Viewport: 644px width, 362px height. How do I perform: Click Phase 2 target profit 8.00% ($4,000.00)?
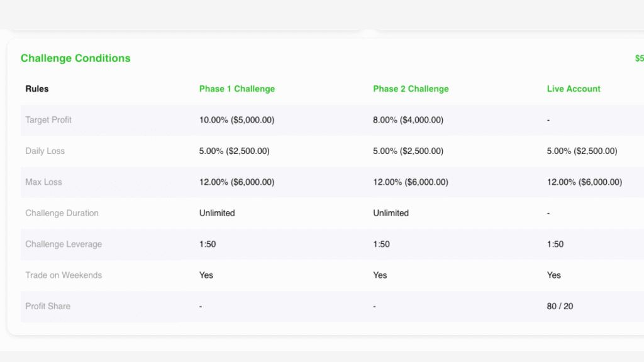[408, 119]
